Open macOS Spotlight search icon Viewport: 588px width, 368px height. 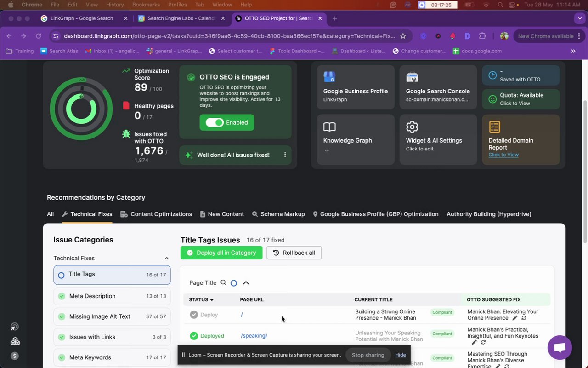click(x=500, y=5)
